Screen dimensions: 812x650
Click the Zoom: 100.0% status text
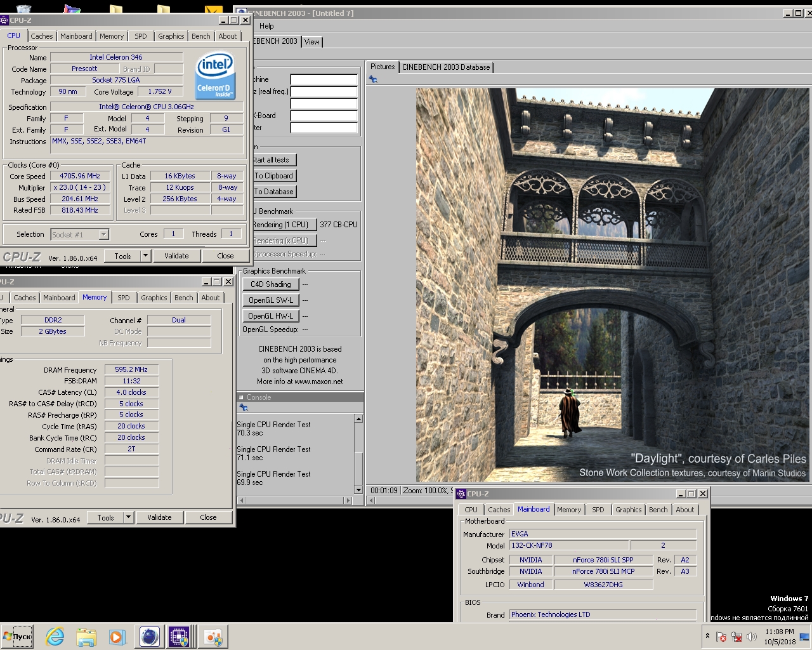pos(426,491)
